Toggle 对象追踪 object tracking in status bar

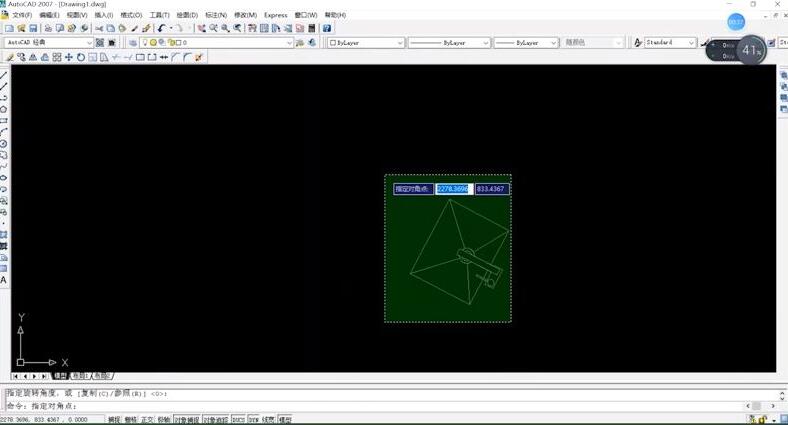coord(216,419)
